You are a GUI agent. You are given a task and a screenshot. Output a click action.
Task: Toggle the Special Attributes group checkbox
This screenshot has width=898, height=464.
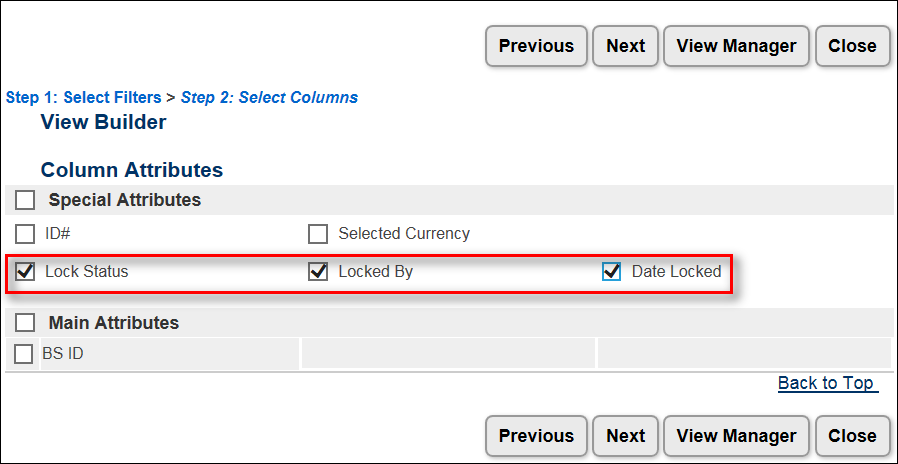tap(25, 200)
